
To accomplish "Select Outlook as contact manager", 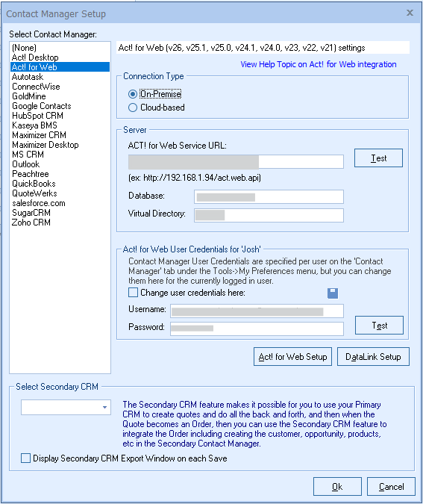I will 60,164.
